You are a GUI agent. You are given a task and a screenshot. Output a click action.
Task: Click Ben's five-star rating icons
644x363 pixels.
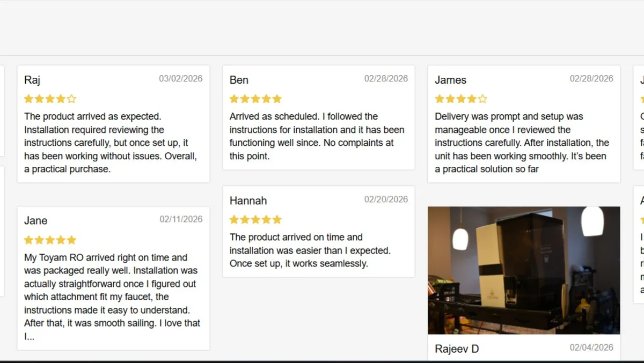(x=255, y=99)
